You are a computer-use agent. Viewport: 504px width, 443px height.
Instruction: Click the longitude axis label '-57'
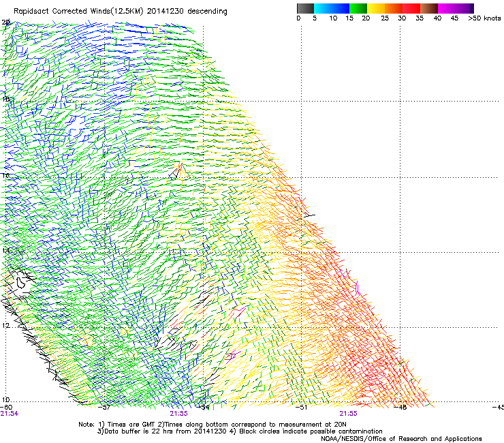[104, 408]
